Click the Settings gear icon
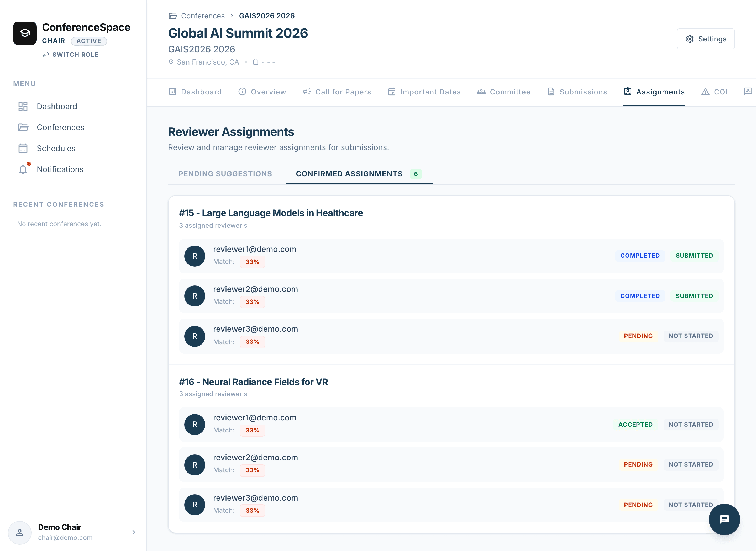Viewport: 756px width, 551px height. pos(690,39)
